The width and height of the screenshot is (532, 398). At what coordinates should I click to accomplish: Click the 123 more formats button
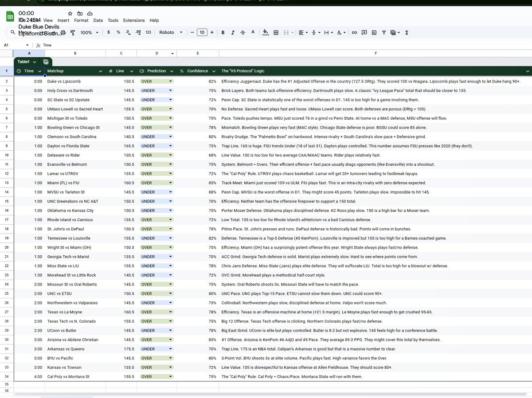149,32
